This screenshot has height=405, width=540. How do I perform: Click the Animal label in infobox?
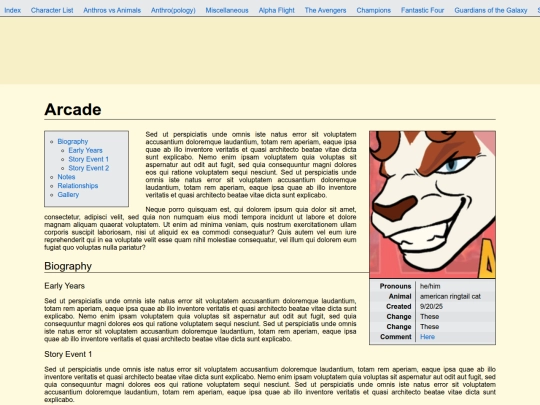tap(400, 297)
